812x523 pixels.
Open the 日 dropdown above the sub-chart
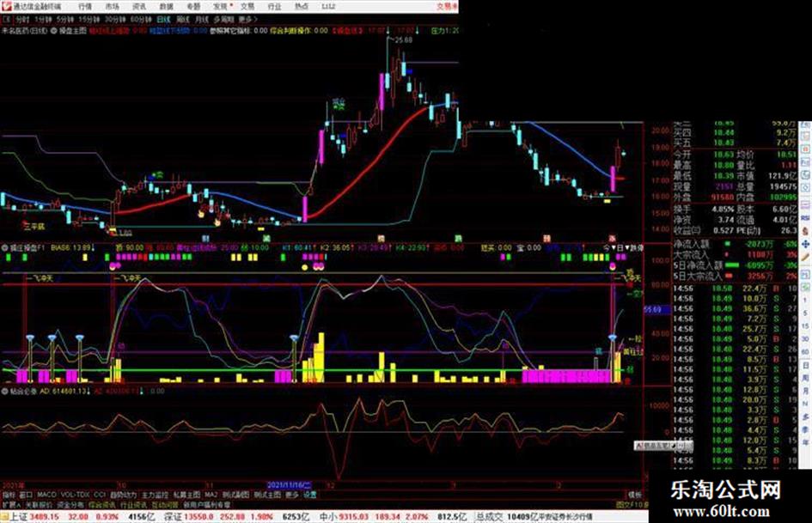tap(622, 248)
